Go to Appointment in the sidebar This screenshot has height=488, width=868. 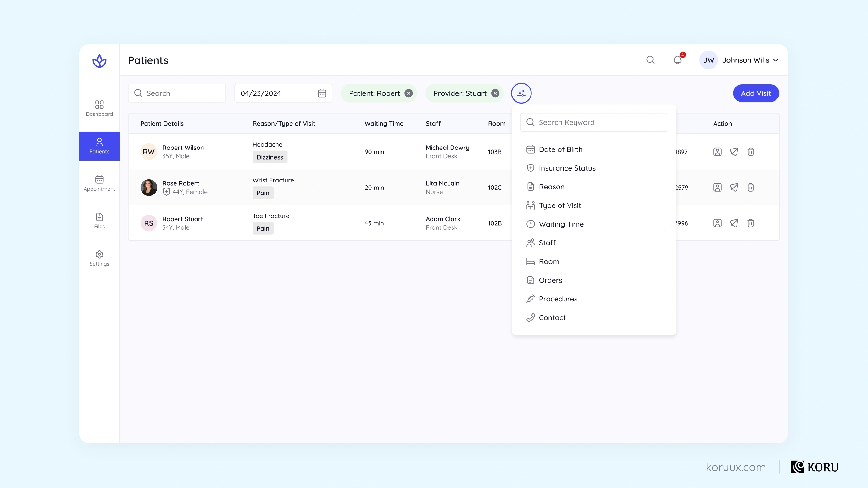point(99,183)
